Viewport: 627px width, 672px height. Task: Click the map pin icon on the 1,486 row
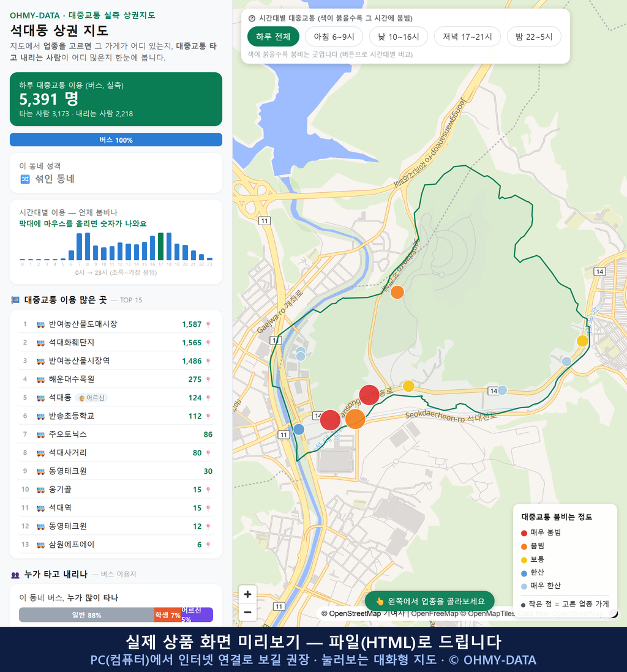(208, 361)
